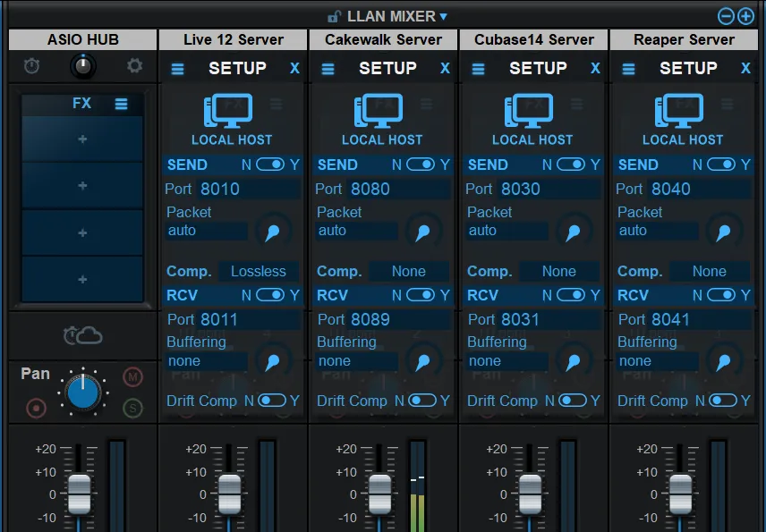Image resolution: width=766 pixels, height=532 pixels.
Task: Click the Buffering knob on Reaper Server
Action: click(x=725, y=360)
